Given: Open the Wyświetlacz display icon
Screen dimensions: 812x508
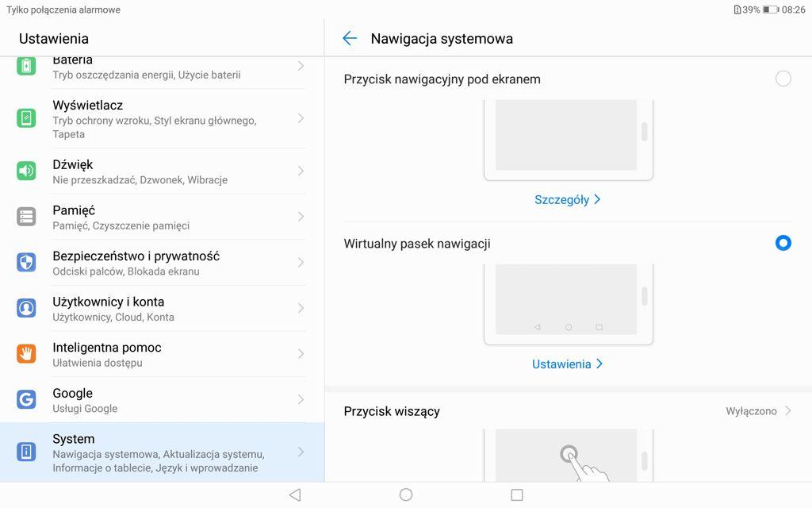Looking at the screenshot, I should [x=26, y=118].
